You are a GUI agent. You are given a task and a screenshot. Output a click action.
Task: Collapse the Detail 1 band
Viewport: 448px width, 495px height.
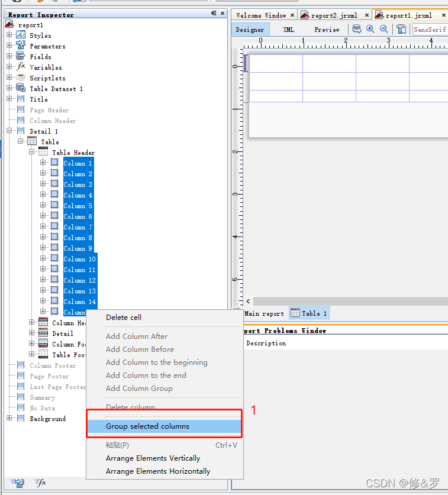coord(9,130)
